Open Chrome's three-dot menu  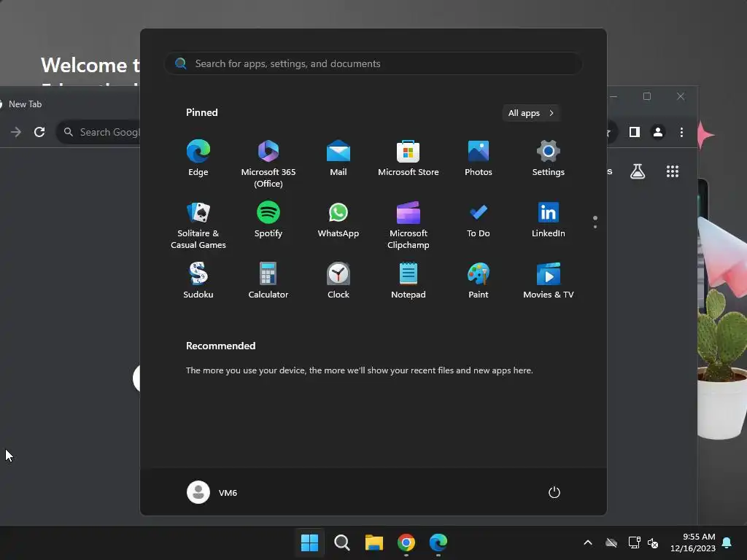click(x=682, y=132)
